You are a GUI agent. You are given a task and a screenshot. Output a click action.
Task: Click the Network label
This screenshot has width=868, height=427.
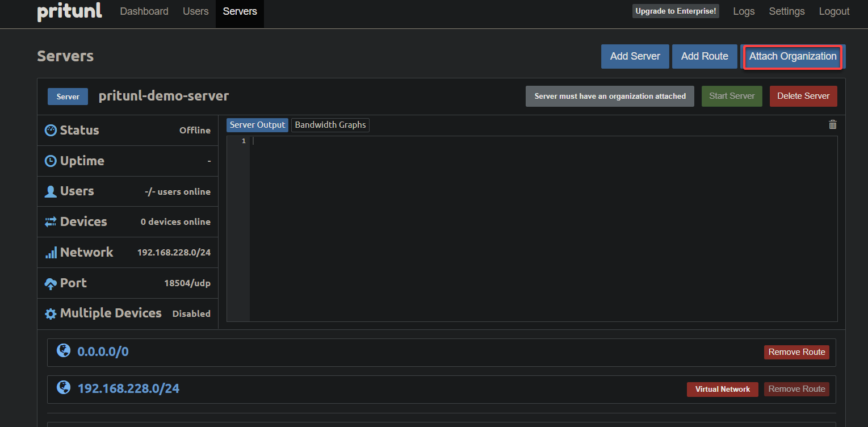coord(87,252)
